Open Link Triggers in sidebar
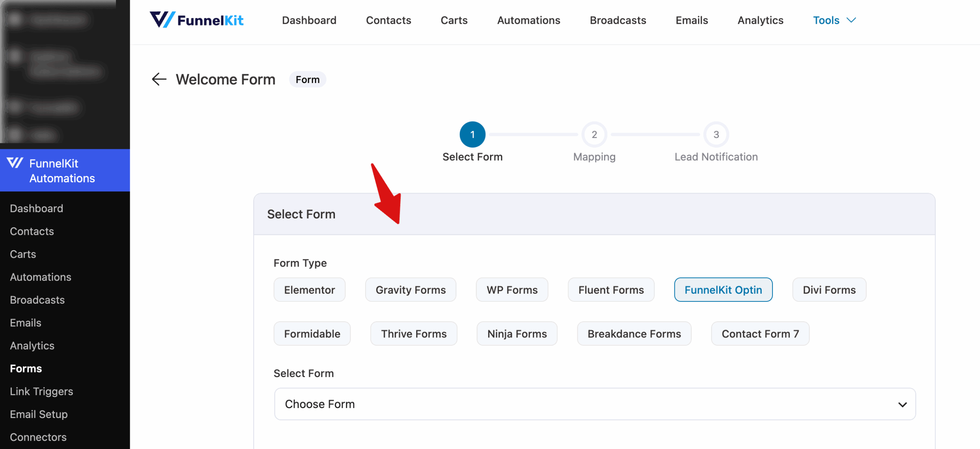Image resolution: width=980 pixels, height=449 pixels. coord(41,391)
